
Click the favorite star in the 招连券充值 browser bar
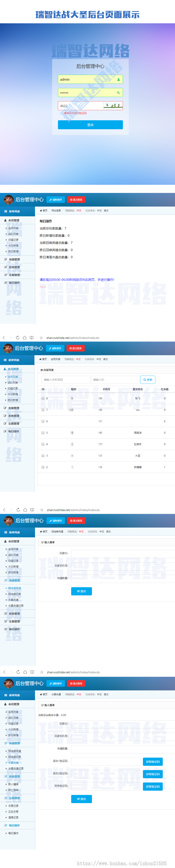point(42,510)
